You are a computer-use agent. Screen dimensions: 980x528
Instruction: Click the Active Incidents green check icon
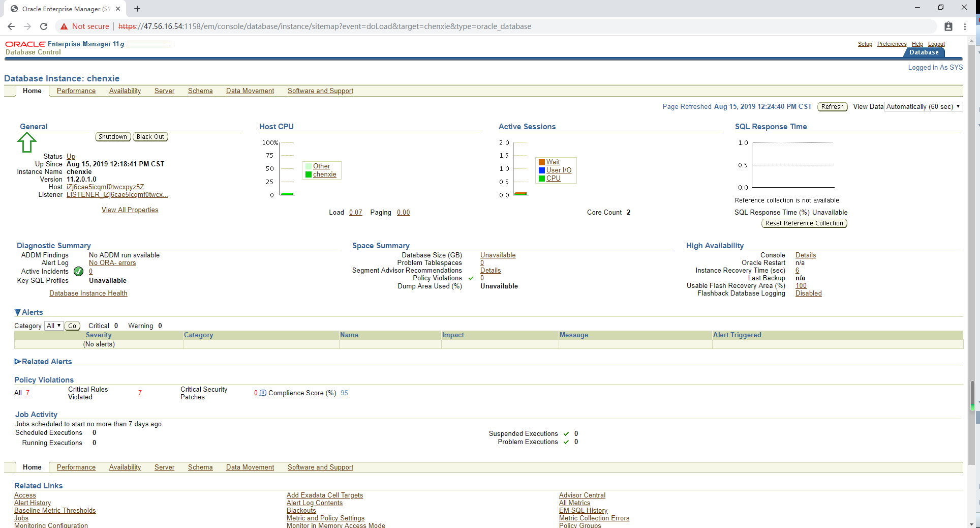coord(78,271)
